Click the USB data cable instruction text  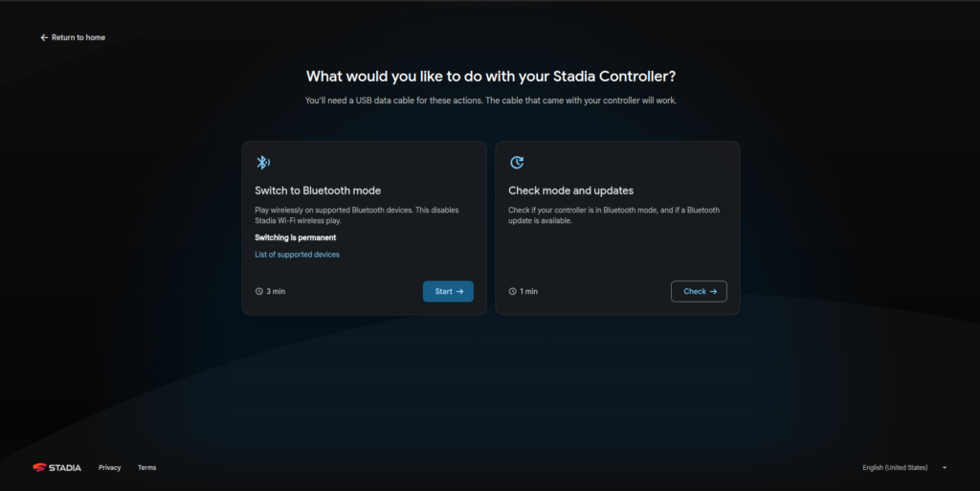[x=490, y=100]
